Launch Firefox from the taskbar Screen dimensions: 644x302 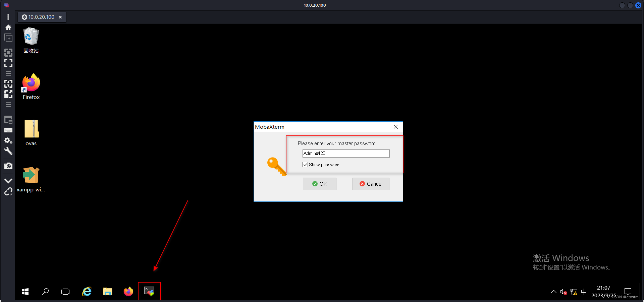pos(128,292)
